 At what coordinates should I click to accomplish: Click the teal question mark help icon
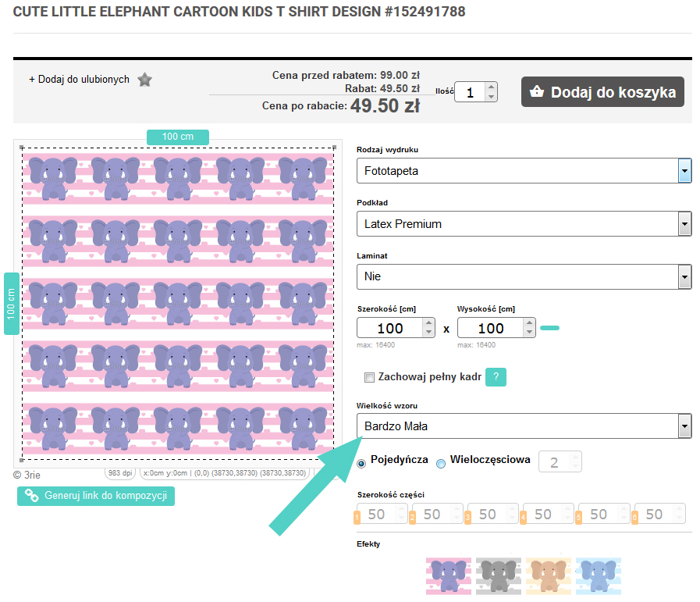tap(496, 377)
